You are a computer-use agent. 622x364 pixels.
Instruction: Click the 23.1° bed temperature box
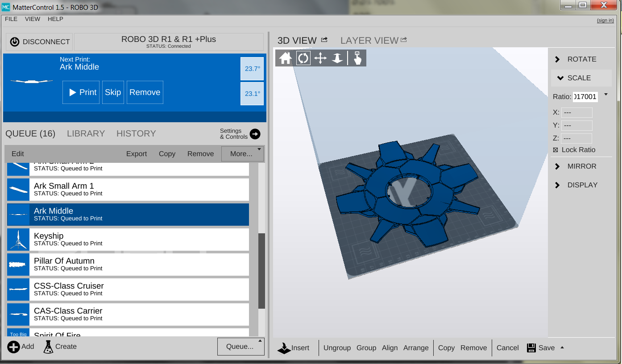coord(252,94)
